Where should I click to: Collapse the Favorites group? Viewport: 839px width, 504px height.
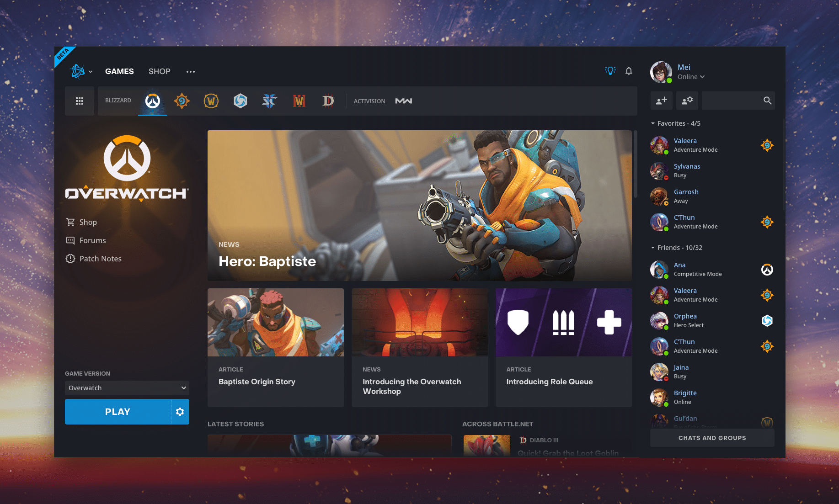(x=676, y=123)
